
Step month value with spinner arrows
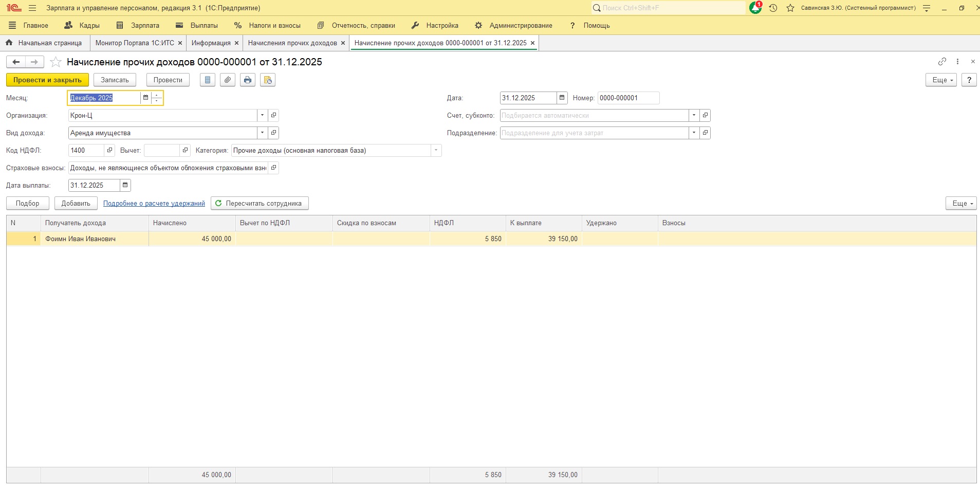(157, 98)
